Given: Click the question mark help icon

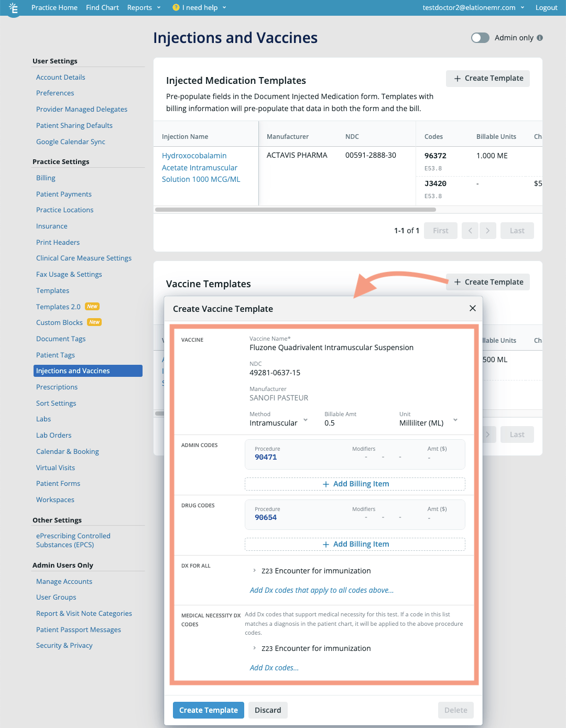Looking at the screenshot, I should pos(176,7).
